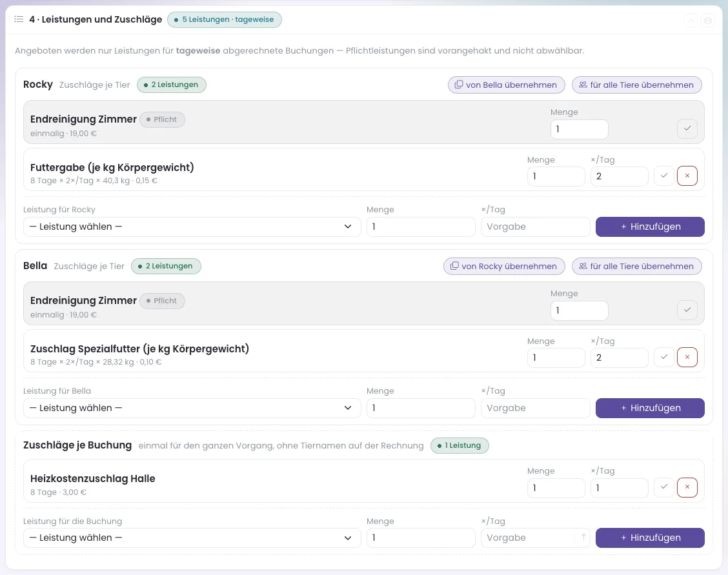728x575 pixels.
Task: Focus Menge field in Leistung für Bella row
Action: click(x=421, y=408)
